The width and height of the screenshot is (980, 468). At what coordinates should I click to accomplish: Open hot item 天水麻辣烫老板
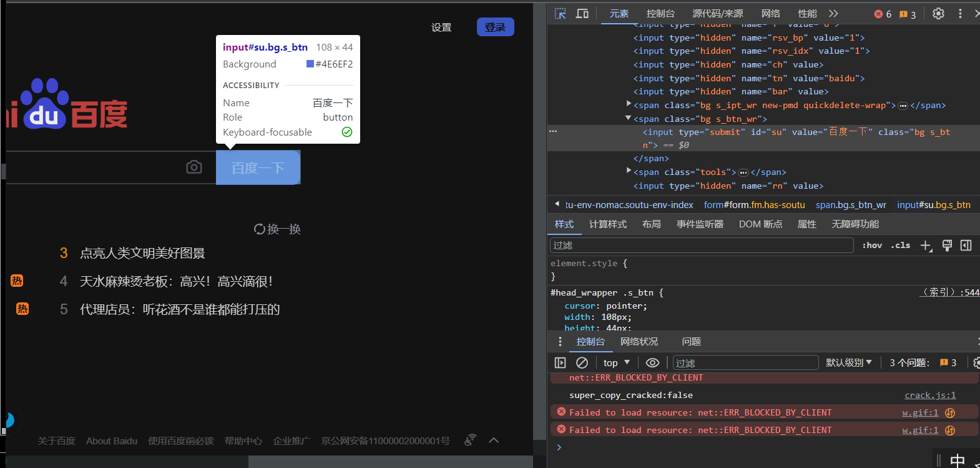click(177, 281)
